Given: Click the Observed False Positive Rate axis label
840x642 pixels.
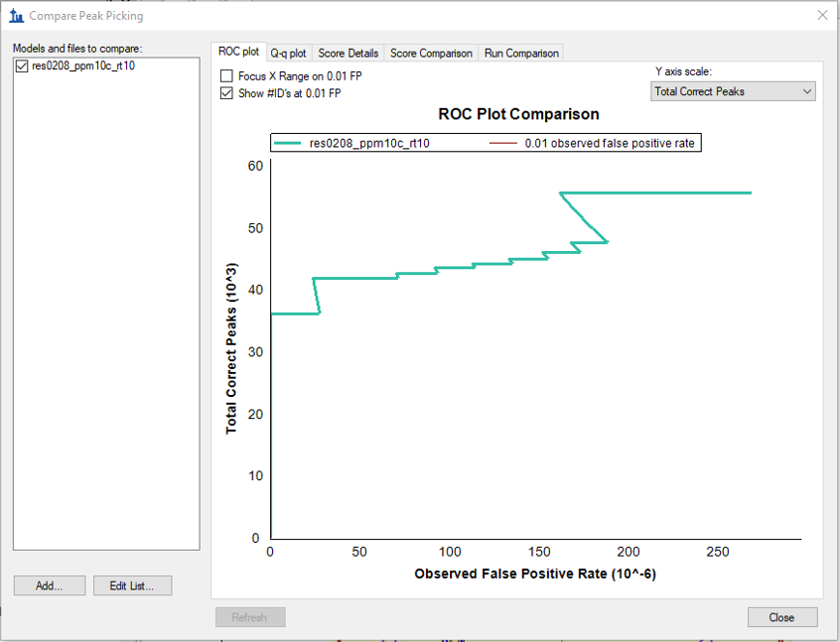Looking at the screenshot, I should click(535, 575).
